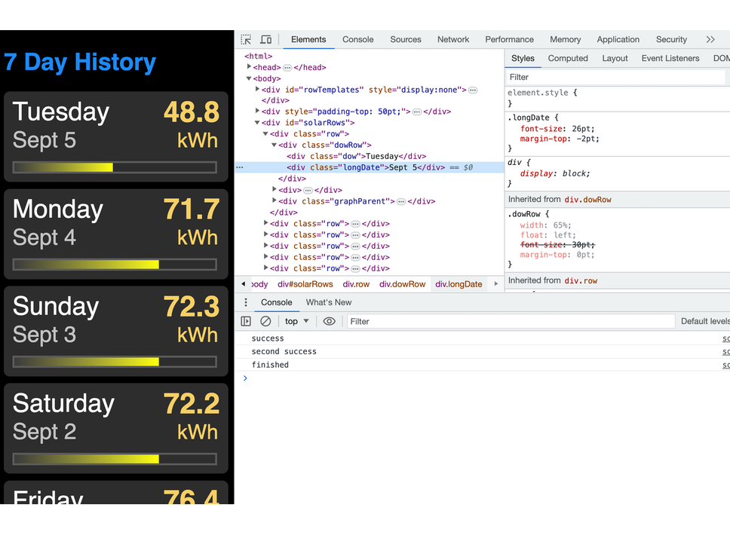This screenshot has height=560, width=730.
Task: Expand ellipsis in graphParent div
Action: tap(401, 202)
